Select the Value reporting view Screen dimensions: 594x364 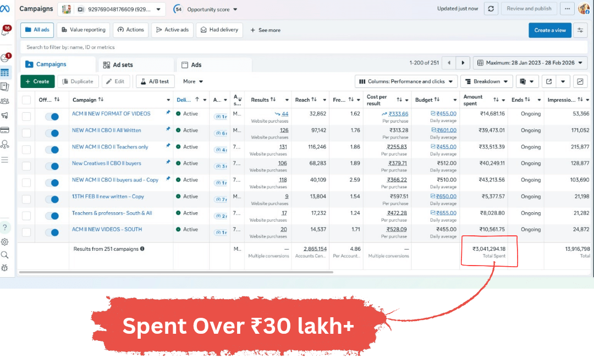coord(84,30)
